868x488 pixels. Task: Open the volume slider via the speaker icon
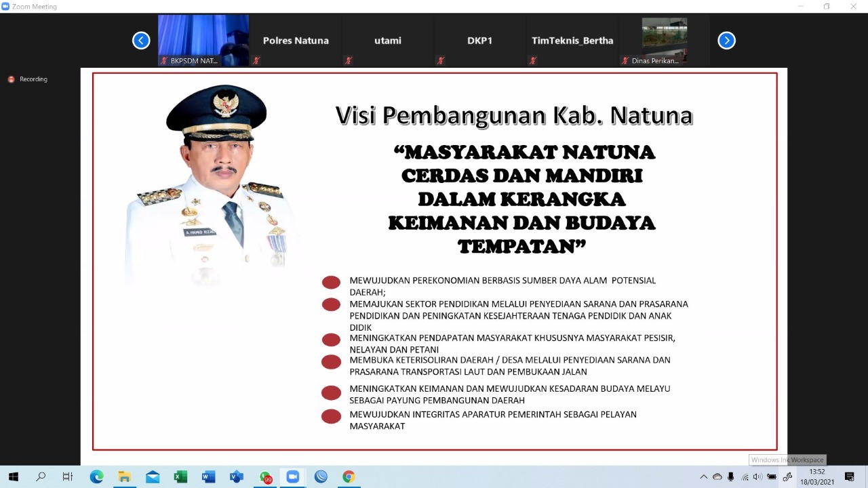pyautogui.click(x=757, y=476)
